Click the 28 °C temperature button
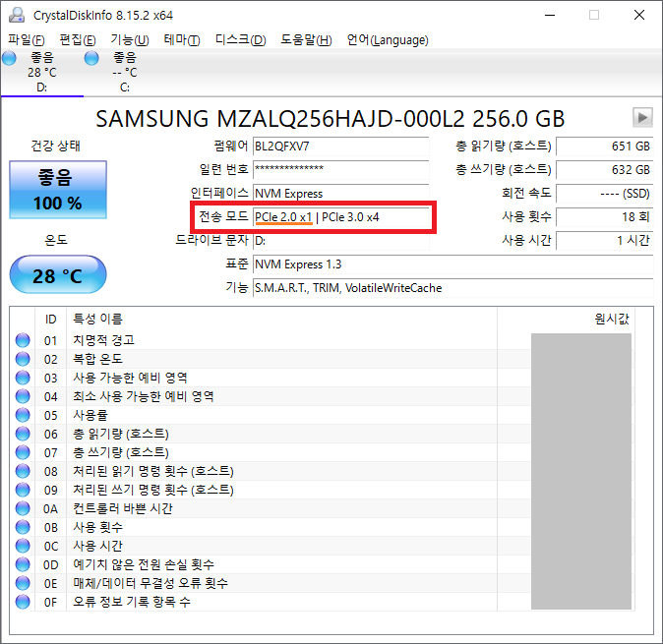 point(58,274)
